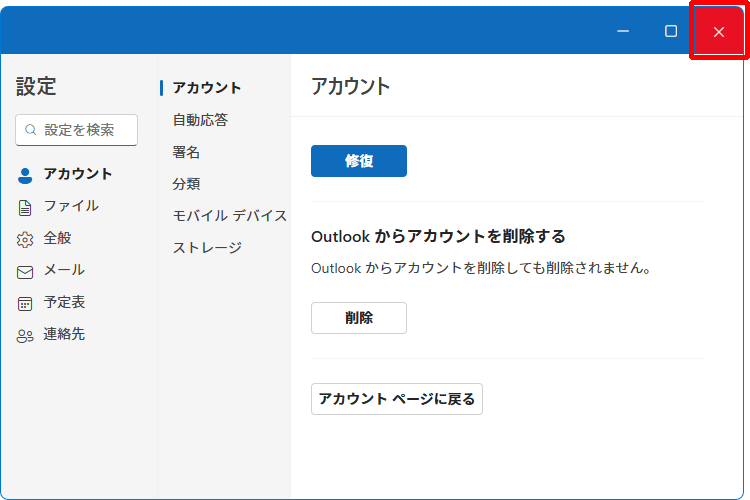Click the calendar icon for 予定表

(25, 303)
